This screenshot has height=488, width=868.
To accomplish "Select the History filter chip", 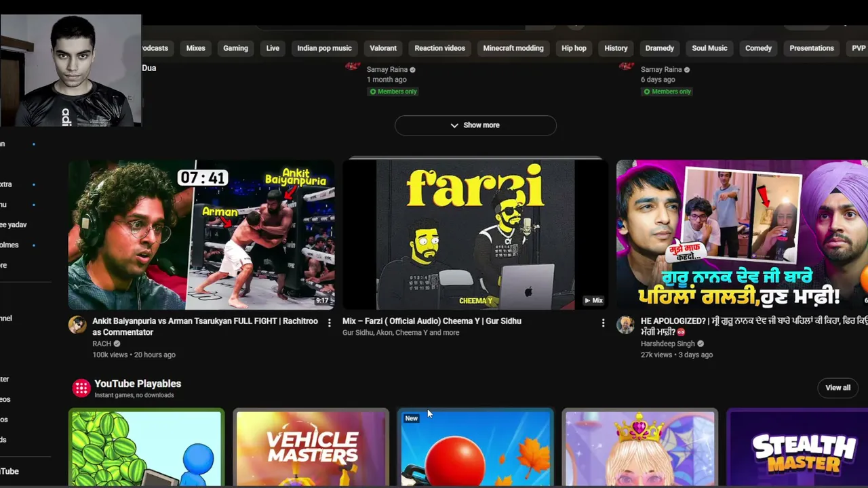I will tap(616, 48).
